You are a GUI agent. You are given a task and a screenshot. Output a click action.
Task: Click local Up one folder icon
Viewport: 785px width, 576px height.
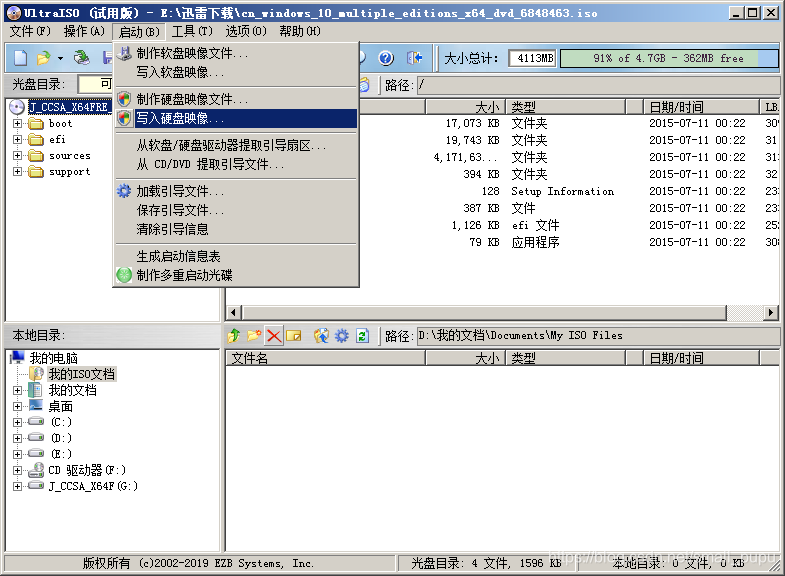(x=234, y=335)
